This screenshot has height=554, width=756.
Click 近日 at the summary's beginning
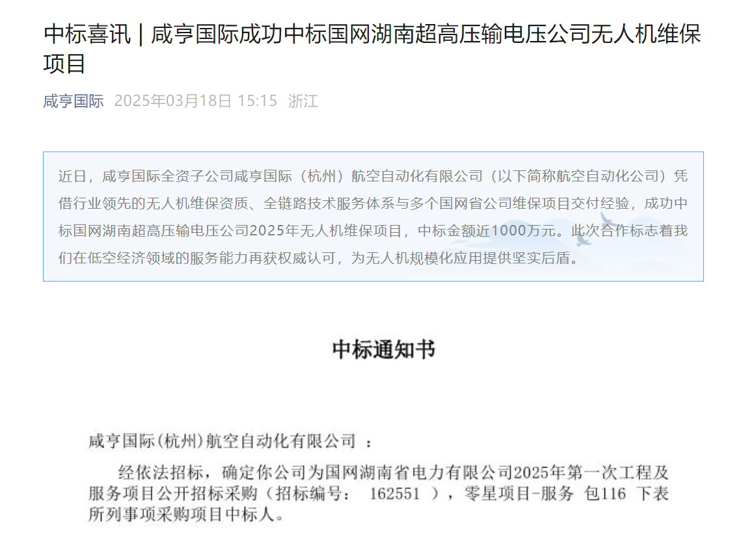point(72,176)
